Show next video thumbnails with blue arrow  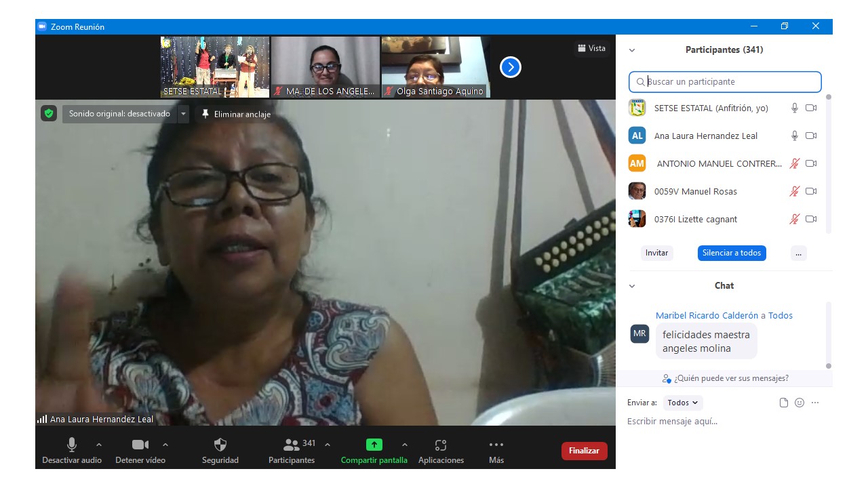(510, 67)
